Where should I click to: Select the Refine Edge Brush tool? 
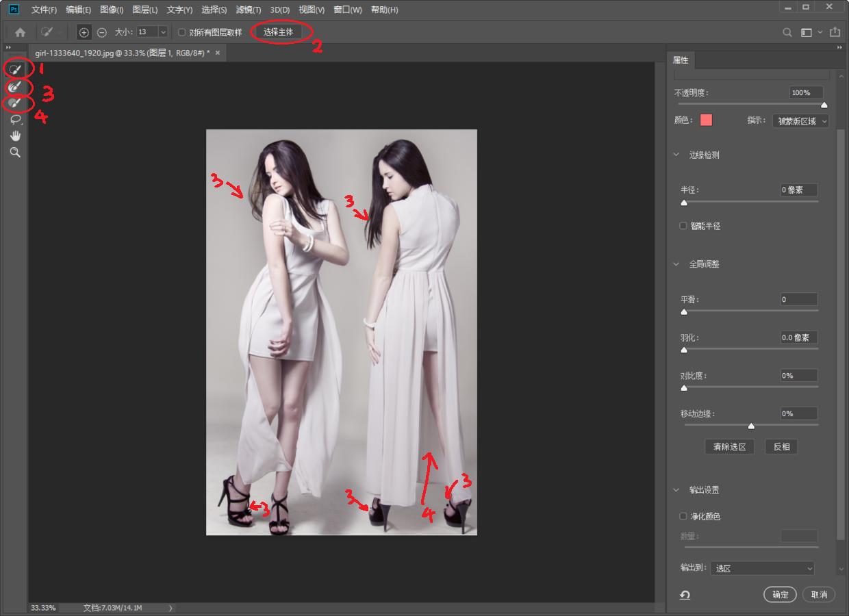point(16,87)
